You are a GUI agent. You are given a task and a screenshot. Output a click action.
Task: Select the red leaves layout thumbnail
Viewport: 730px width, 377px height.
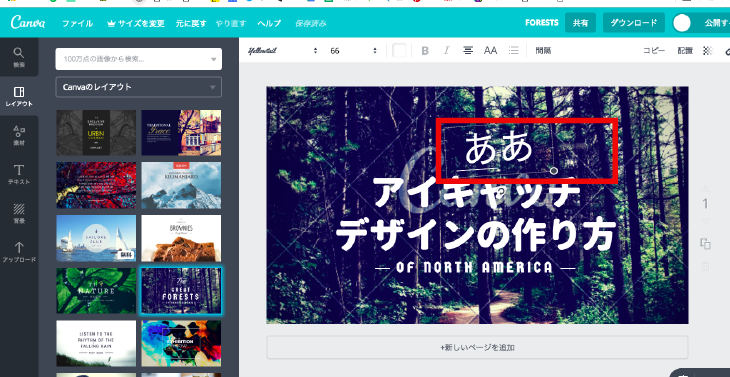(96, 185)
